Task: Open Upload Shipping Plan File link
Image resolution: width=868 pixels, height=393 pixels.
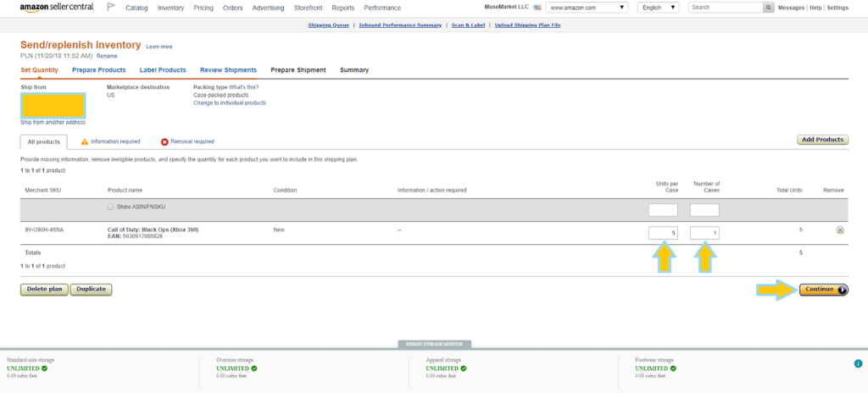Action: (x=527, y=25)
